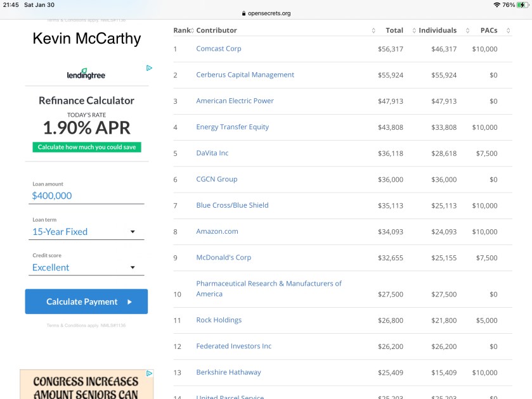532x399 pixels.
Task: Click the AdChoices icon on LendingTree ad
Action: [149, 68]
